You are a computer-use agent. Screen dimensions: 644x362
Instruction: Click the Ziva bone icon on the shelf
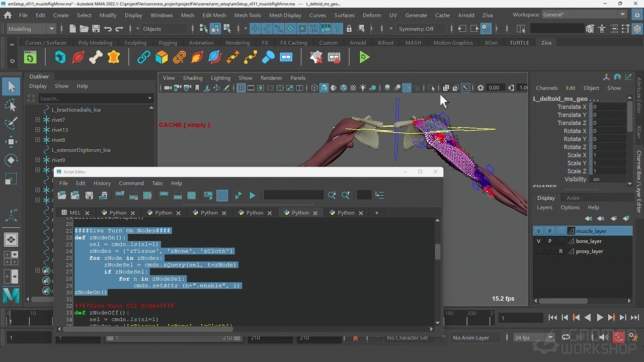tap(96, 58)
